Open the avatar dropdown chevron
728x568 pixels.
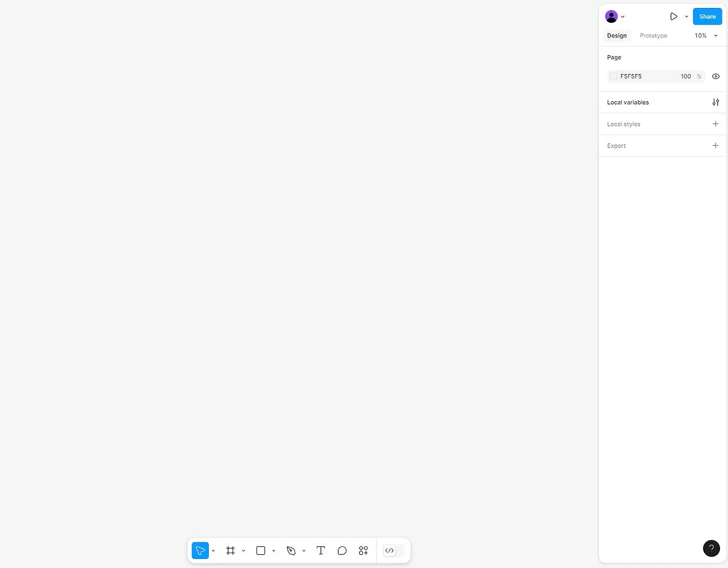623,17
